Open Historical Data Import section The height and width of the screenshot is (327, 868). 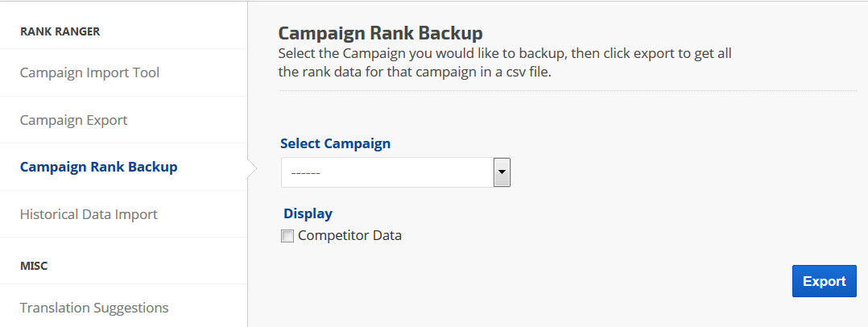[x=89, y=215]
